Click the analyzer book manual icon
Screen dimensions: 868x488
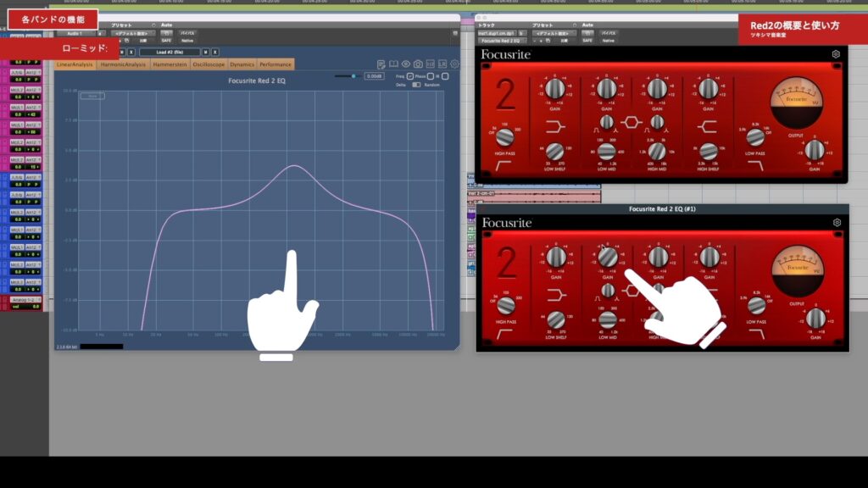pos(393,64)
